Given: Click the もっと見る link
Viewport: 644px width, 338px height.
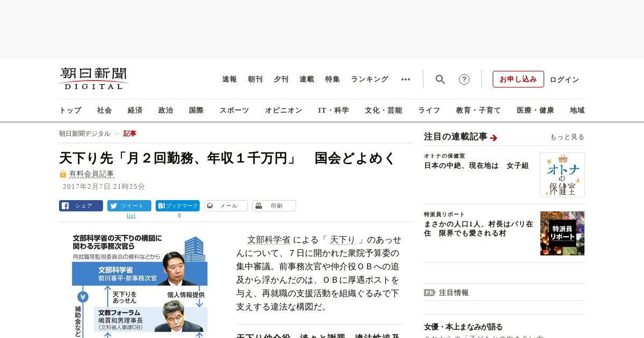Looking at the screenshot, I should pos(567,137).
